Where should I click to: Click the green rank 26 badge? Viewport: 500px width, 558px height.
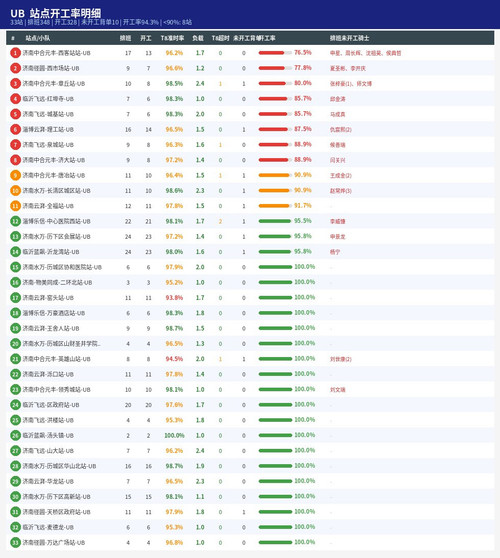click(x=15, y=436)
